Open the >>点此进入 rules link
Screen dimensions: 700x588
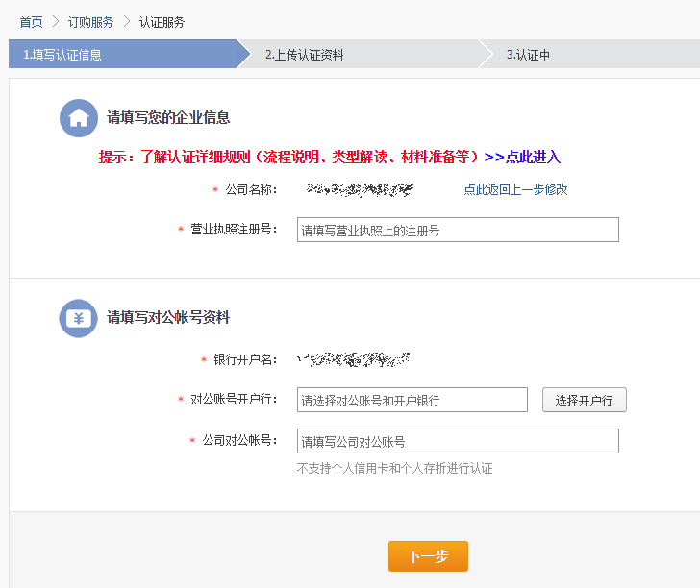[522, 157]
